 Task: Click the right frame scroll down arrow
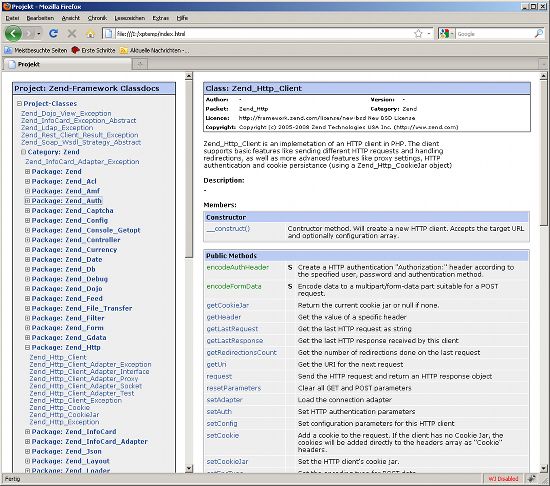544,468
